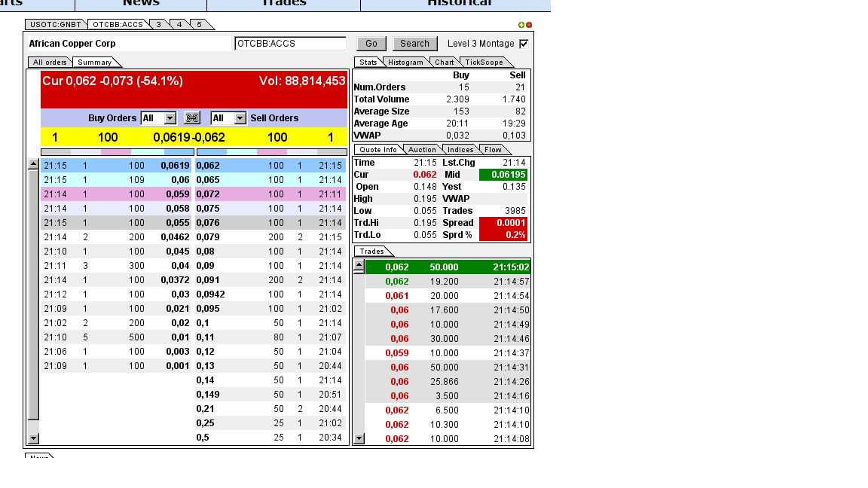Open the Historical top navigation item
868x488 pixels.
click(460, 3)
